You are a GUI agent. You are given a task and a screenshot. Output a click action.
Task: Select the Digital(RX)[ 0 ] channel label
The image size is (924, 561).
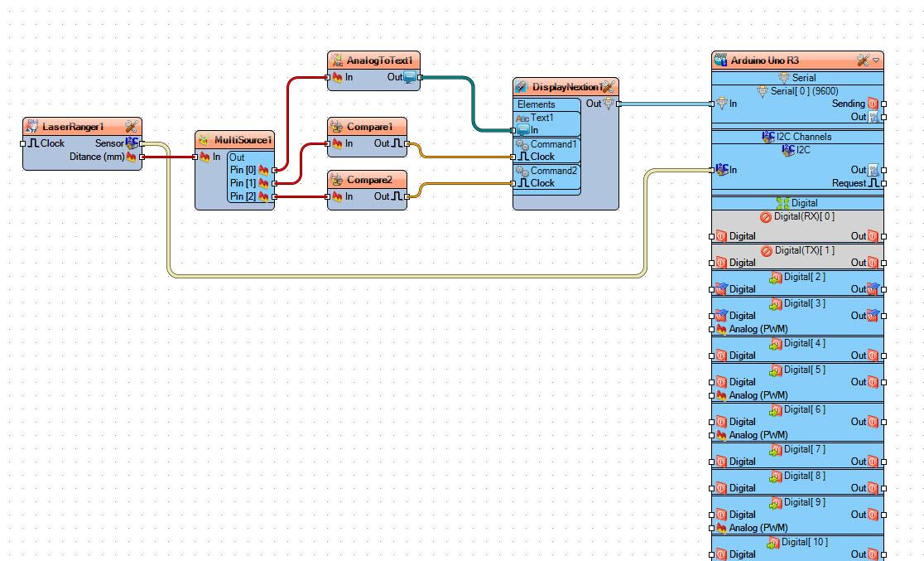pyautogui.click(x=804, y=216)
